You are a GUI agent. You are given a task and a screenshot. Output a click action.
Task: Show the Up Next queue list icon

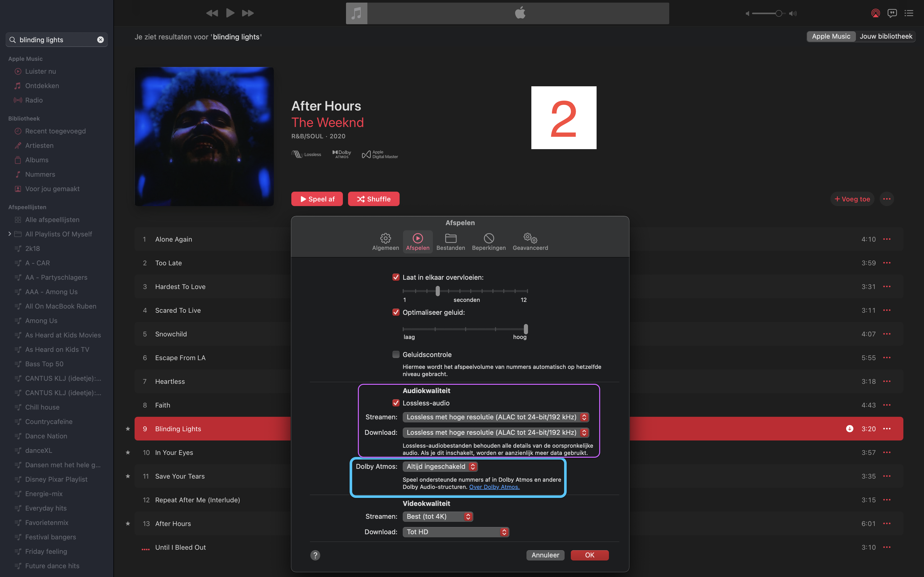909,13
